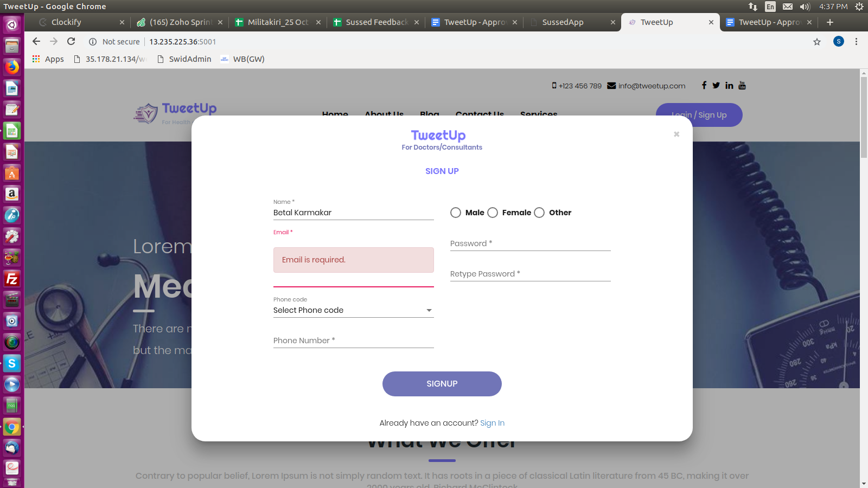This screenshot has height=488, width=868.
Task: Click the +123 456 789 phone number
Action: [x=580, y=86]
